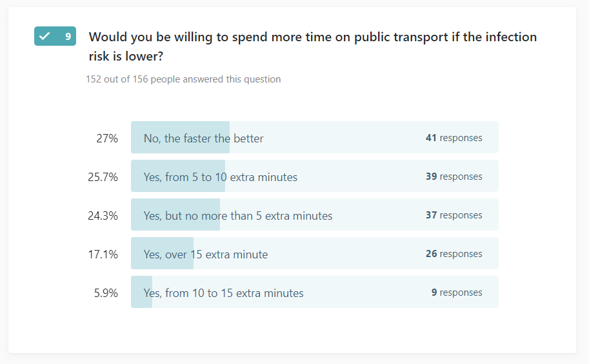This screenshot has height=364, width=589.
Task: Click the 9 responses count
Action: (457, 292)
